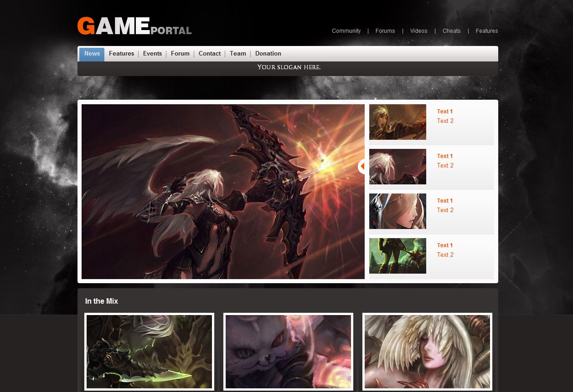The height and width of the screenshot is (392, 573).
Task: Click Text 1 beside the third thumbnail
Action: pos(445,201)
